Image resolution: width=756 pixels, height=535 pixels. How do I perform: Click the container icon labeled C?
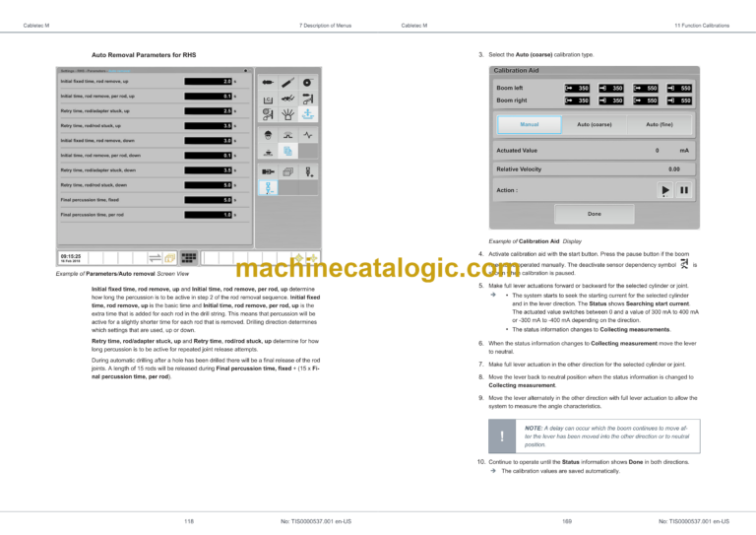[x=268, y=99]
